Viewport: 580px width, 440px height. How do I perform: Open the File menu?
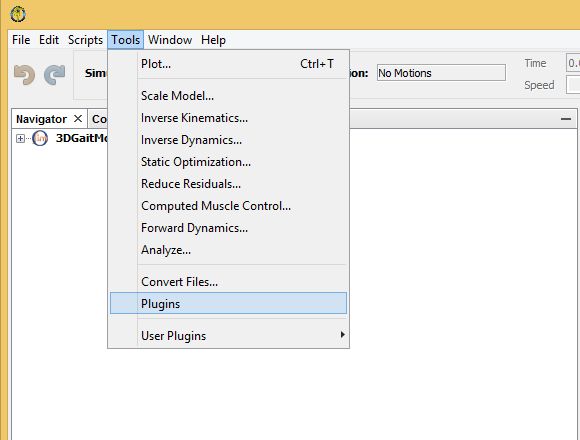21,40
